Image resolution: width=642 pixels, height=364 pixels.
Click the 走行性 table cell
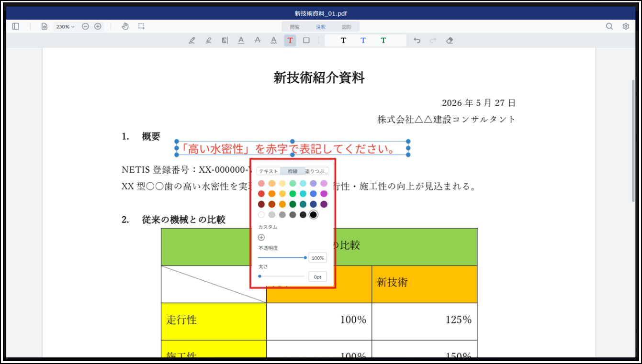click(214, 321)
